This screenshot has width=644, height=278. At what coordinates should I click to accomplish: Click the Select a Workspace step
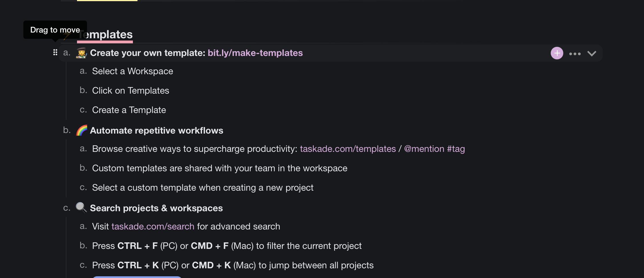pyautogui.click(x=132, y=71)
